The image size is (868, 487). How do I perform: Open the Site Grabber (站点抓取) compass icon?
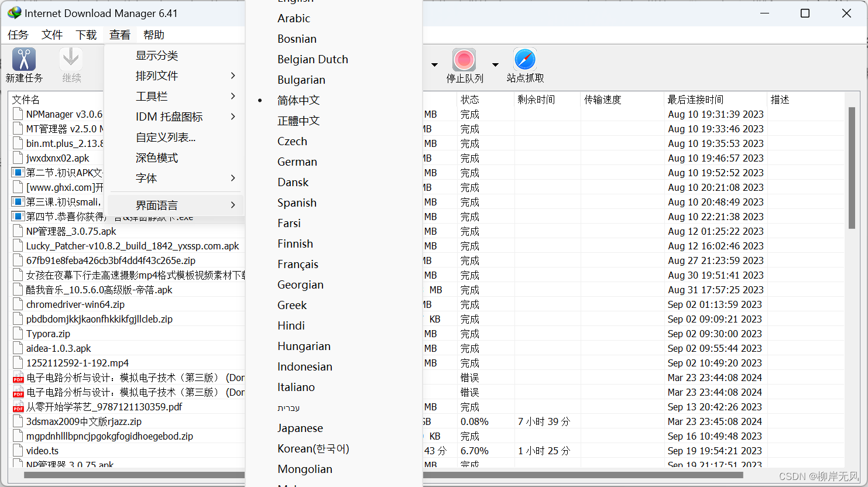tap(525, 60)
